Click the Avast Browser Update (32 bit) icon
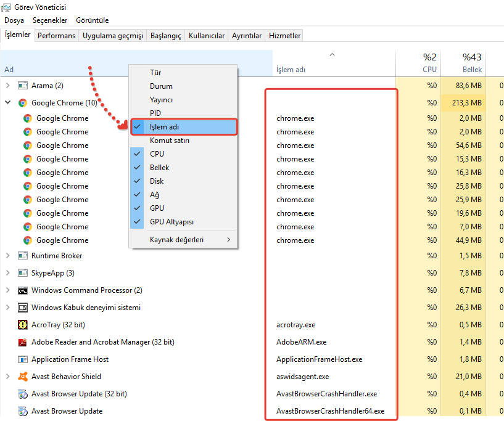Image resolution: width=504 pixels, height=421 pixels. [23, 394]
